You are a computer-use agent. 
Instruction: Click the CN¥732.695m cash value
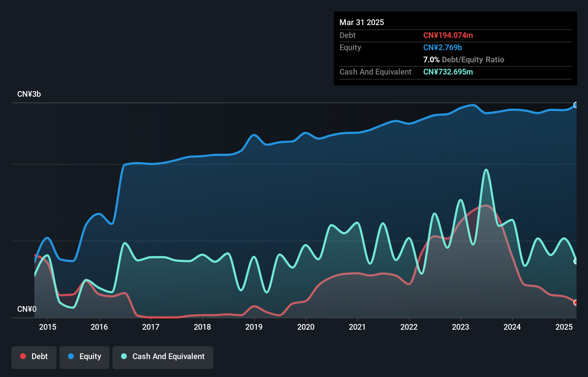pos(448,72)
